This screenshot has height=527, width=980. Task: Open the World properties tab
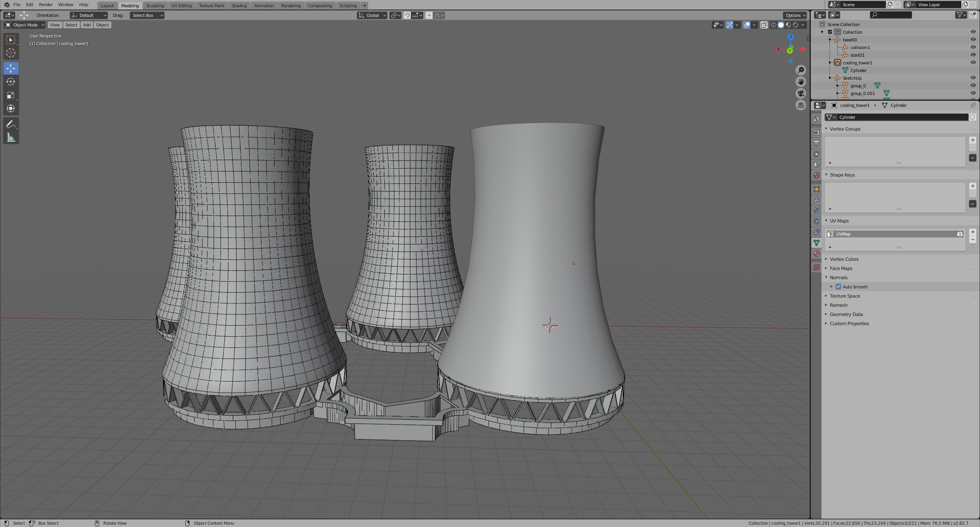(817, 175)
